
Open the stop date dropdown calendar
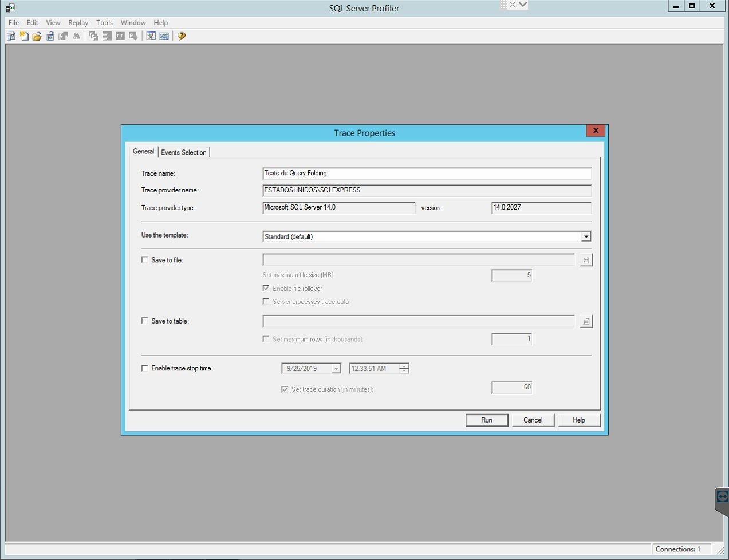point(336,369)
